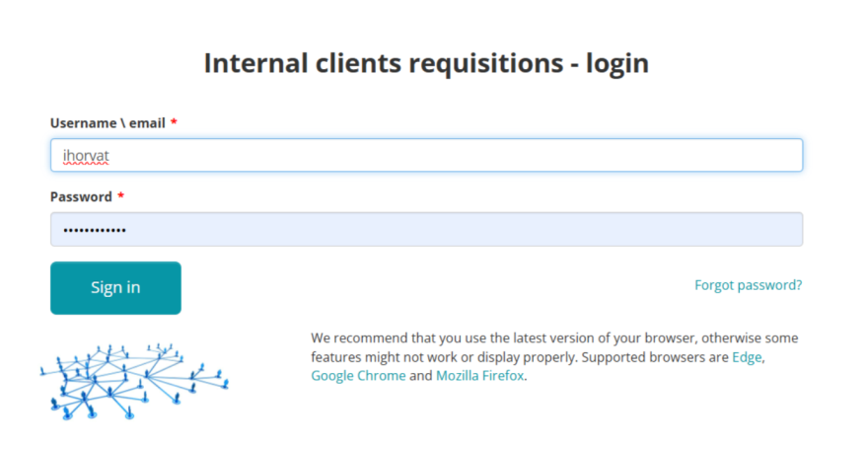Click empty area inside the username field

[x=493, y=155]
